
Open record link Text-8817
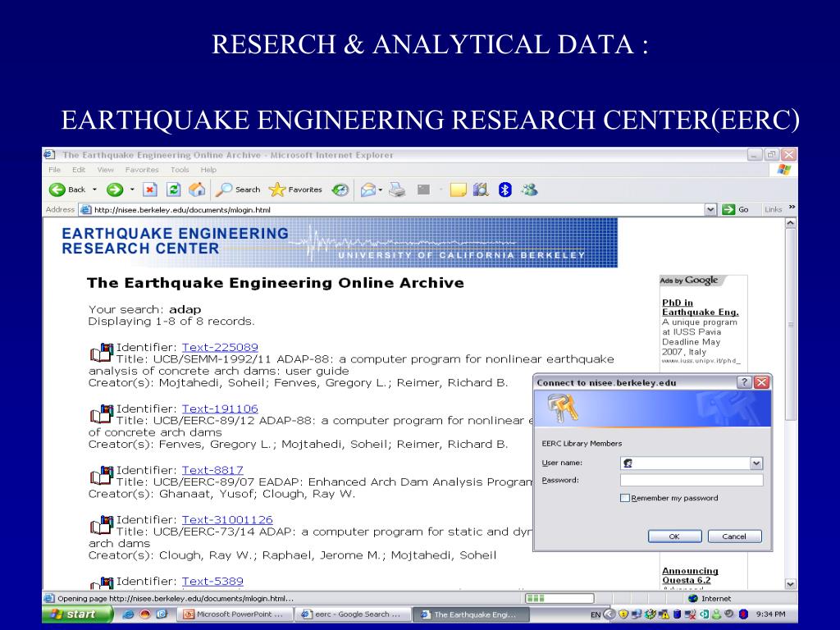pyautogui.click(x=212, y=470)
